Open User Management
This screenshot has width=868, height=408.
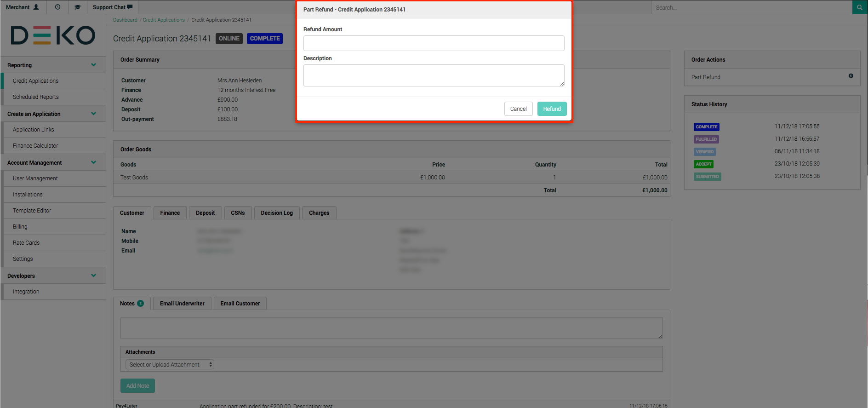tap(54, 178)
